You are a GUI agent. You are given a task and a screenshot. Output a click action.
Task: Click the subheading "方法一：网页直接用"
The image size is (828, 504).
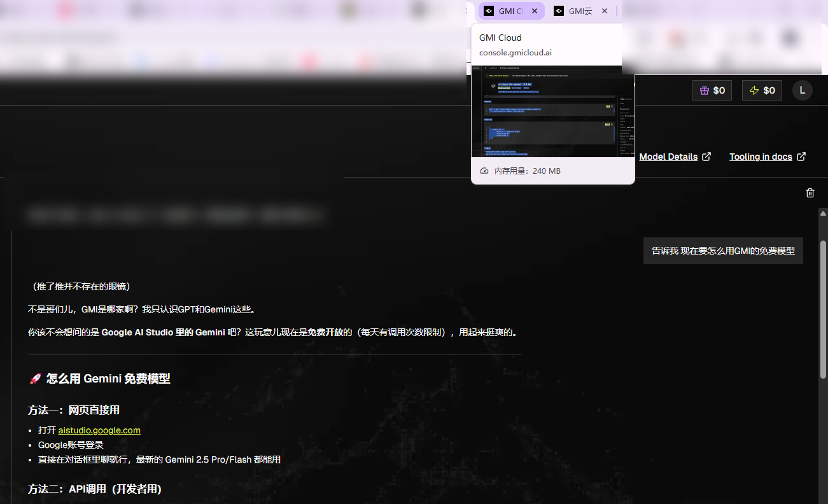coord(74,410)
